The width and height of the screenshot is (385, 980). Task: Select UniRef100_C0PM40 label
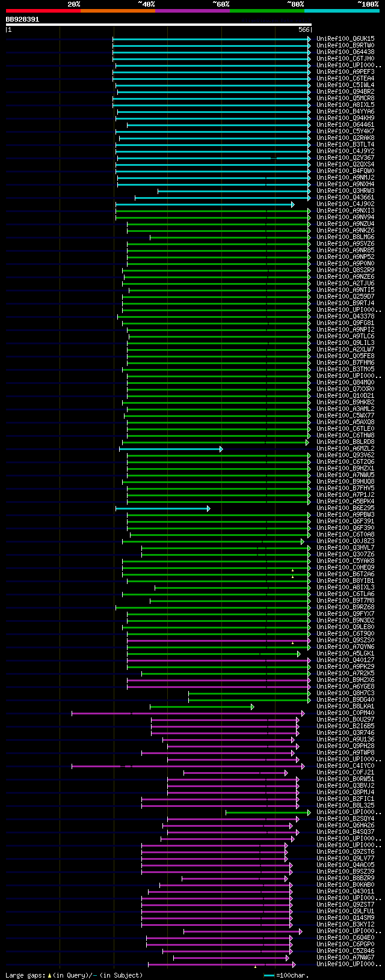point(345,713)
